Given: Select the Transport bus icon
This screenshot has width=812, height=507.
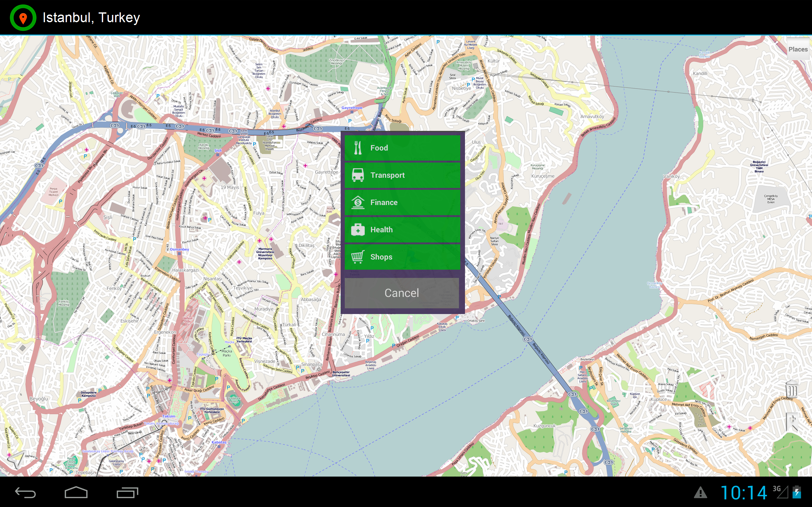Looking at the screenshot, I should point(358,175).
